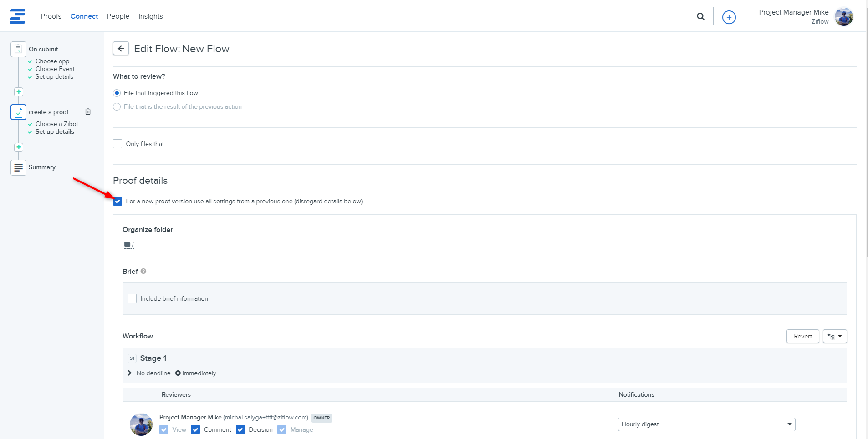The image size is (868, 439).
Task: Open the Hourly digest notifications dropdown
Action: (706, 424)
